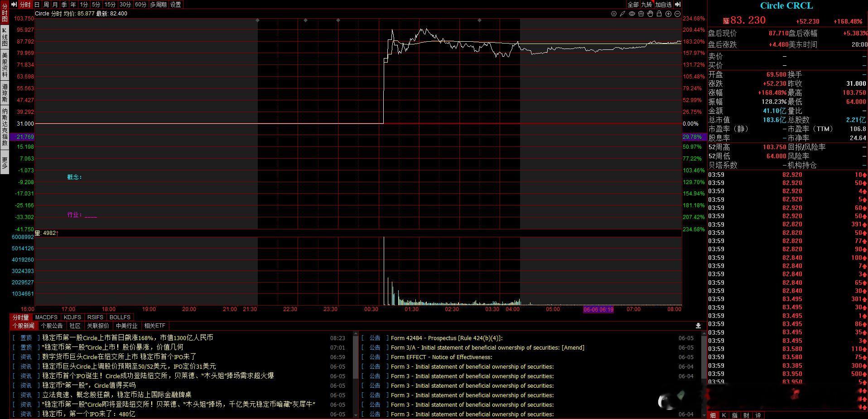Open 设置 settings in top bar
Viewport: 868px width, 419px height.
(x=176, y=5)
